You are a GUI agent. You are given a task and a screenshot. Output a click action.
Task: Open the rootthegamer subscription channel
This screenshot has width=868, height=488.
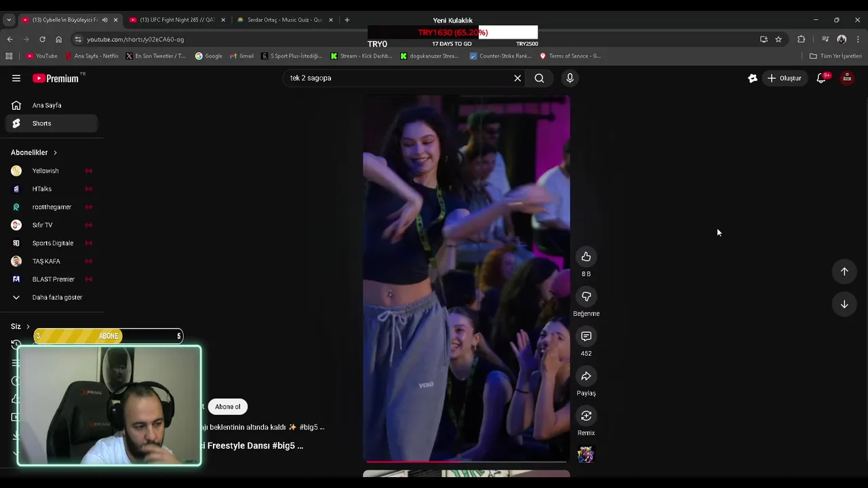[52, 207]
